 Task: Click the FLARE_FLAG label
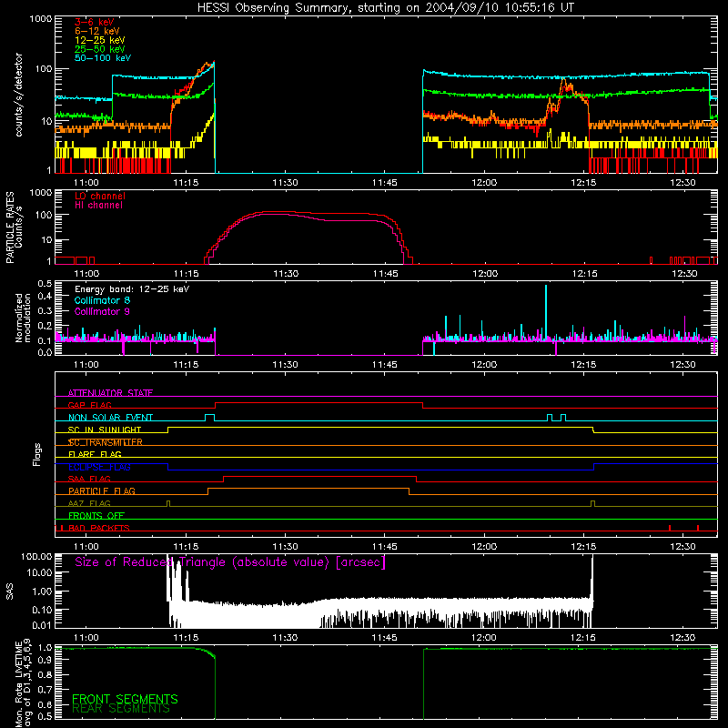tap(95, 454)
